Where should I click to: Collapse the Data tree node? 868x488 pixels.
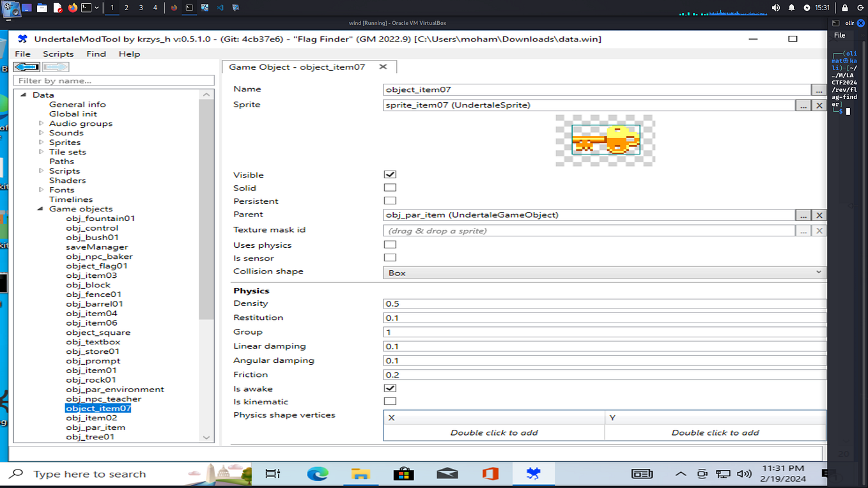coord(22,95)
